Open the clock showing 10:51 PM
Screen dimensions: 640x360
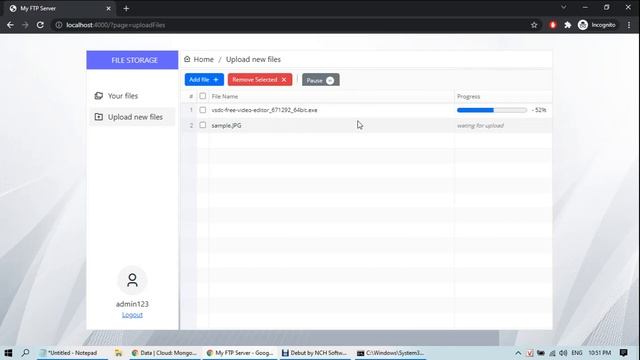pos(600,353)
